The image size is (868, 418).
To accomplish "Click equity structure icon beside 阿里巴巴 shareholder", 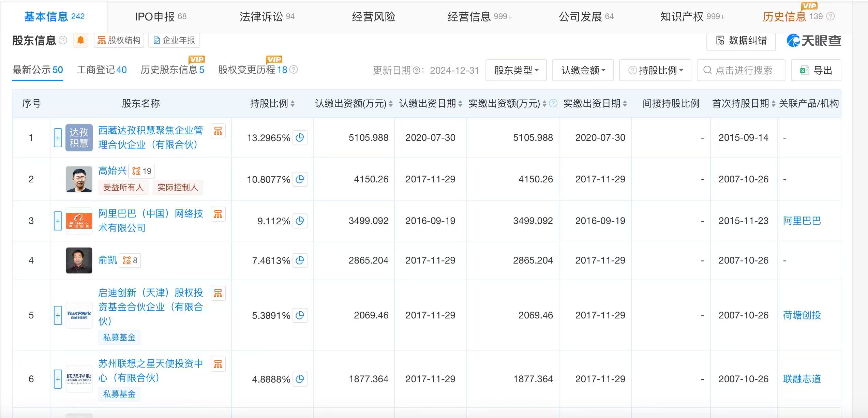I will click(x=218, y=214).
